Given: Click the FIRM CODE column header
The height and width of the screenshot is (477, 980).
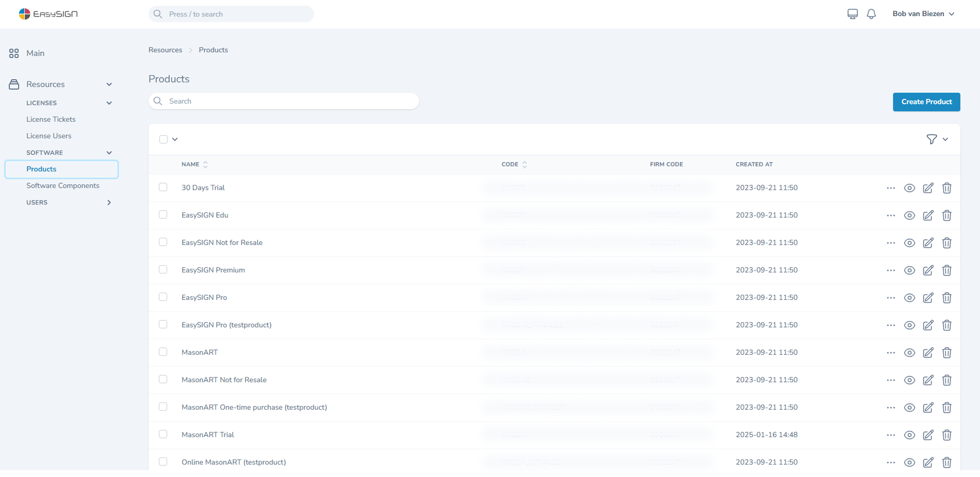Looking at the screenshot, I should click(666, 164).
